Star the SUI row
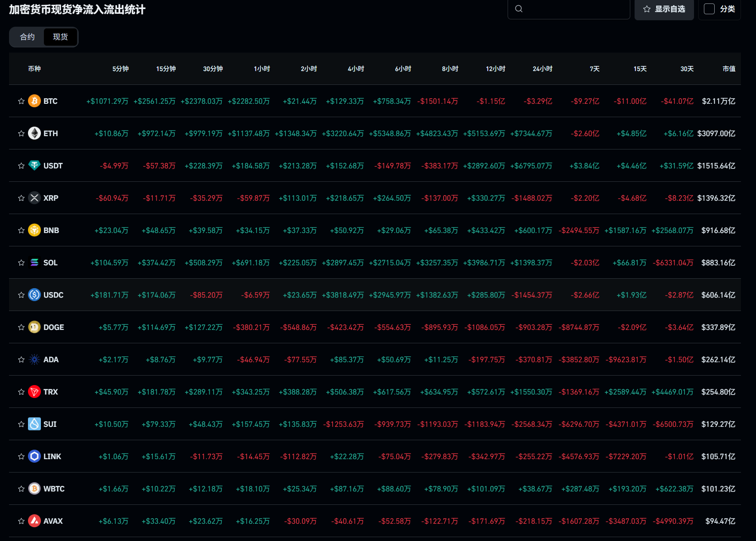Image resolution: width=756 pixels, height=541 pixels. [21, 424]
